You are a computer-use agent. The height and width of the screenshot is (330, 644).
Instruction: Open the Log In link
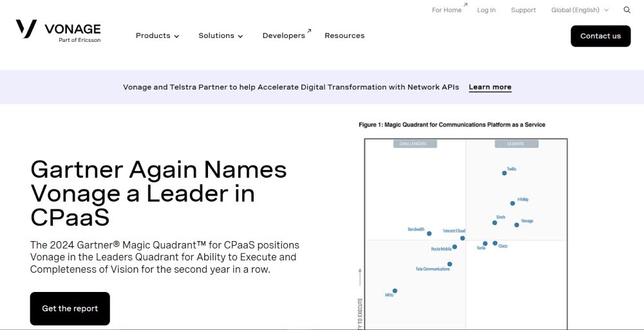(486, 10)
